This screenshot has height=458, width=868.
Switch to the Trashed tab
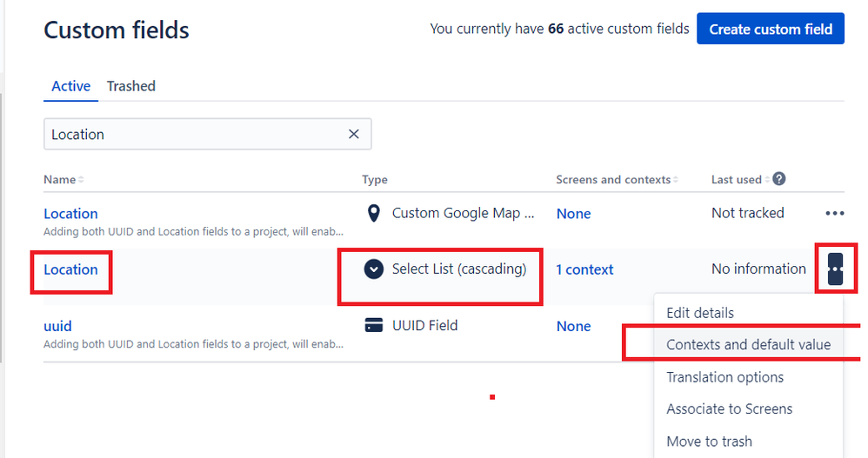click(x=131, y=86)
